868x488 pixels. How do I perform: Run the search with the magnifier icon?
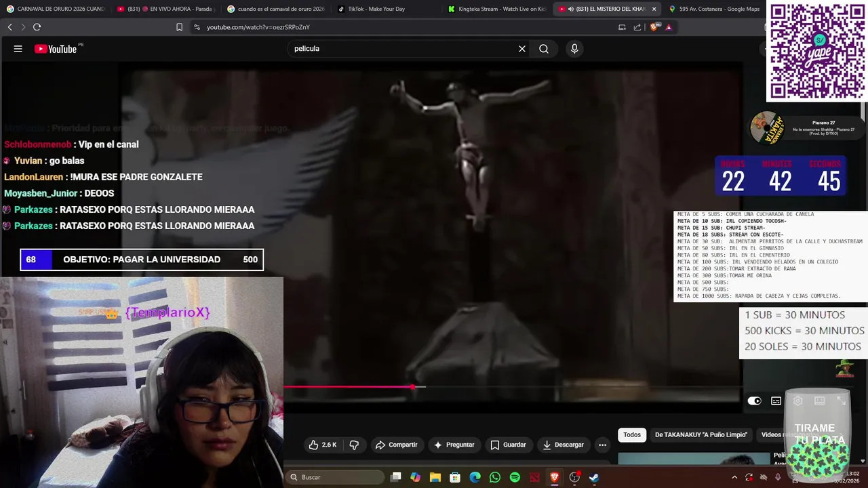click(x=544, y=49)
